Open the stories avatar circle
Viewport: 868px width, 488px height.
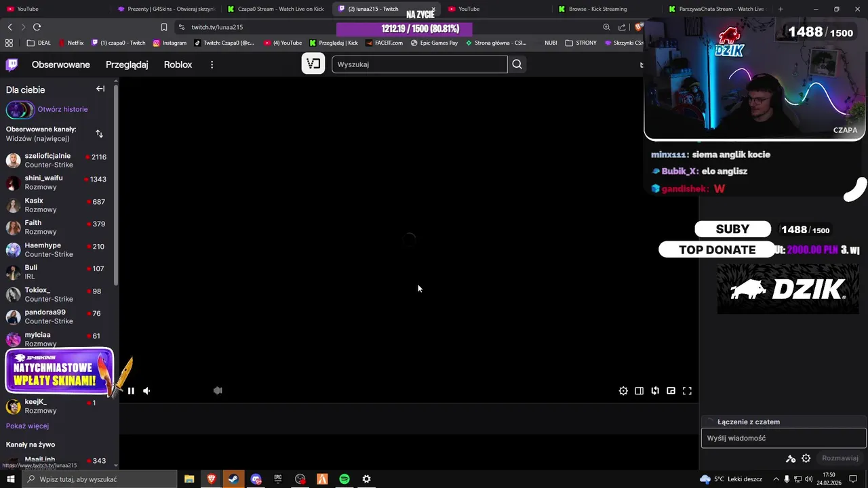pos(20,109)
